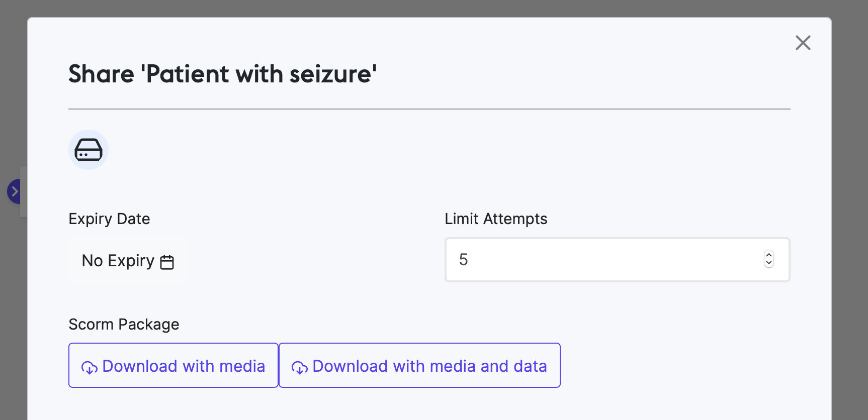Increase Limit Attempts with the up arrow
The width and height of the screenshot is (868, 420).
[x=768, y=255]
